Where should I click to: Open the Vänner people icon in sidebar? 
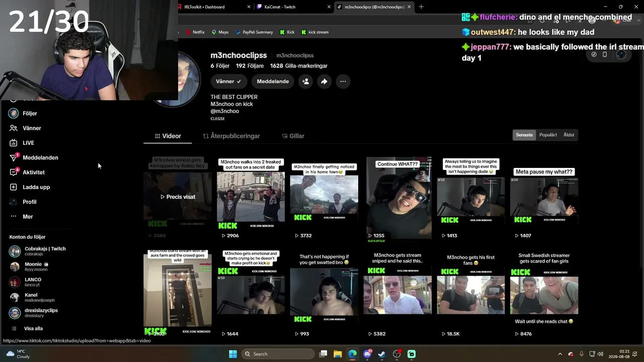pos(14,128)
